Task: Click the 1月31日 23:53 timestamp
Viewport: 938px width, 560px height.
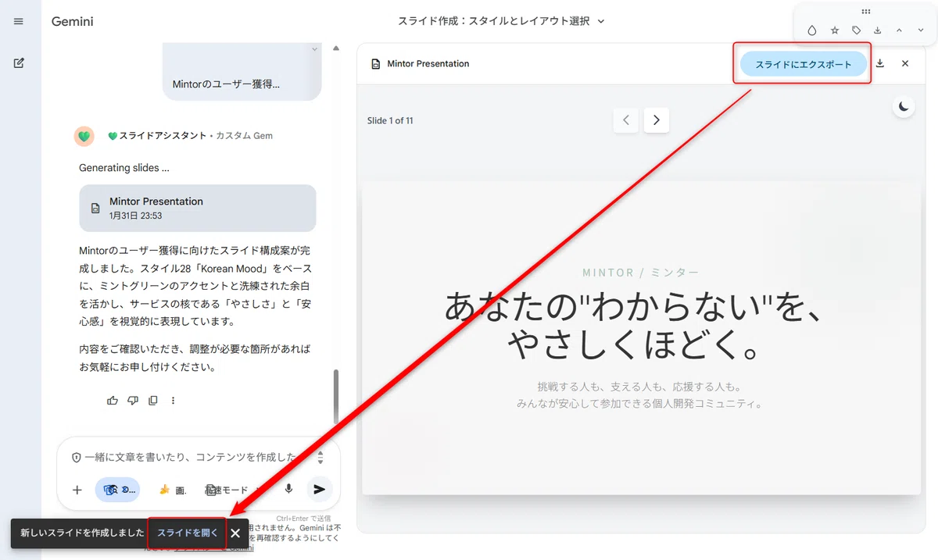Action: click(x=136, y=216)
